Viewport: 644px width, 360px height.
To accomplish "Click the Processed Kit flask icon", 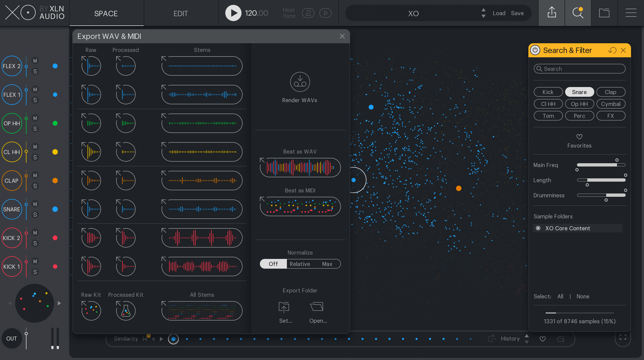I will tap(126, 311).
